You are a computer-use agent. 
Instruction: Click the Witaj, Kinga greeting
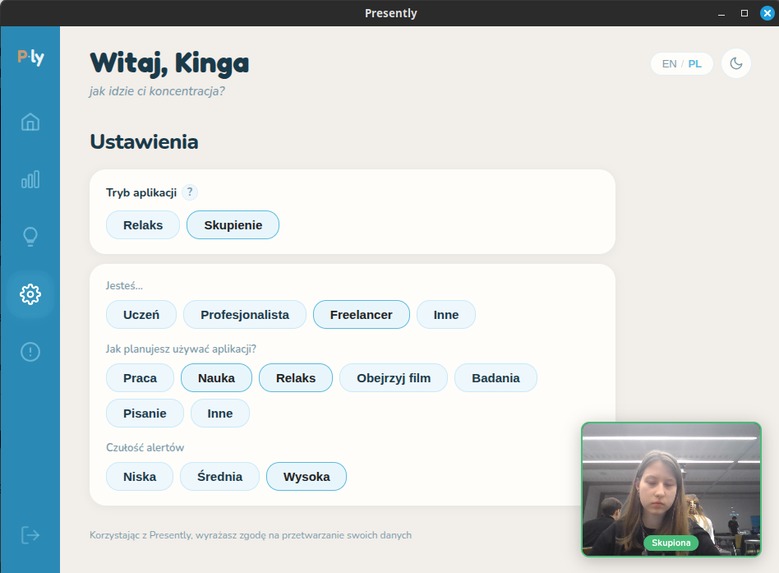pyautogui.click(x=169, y=64)
